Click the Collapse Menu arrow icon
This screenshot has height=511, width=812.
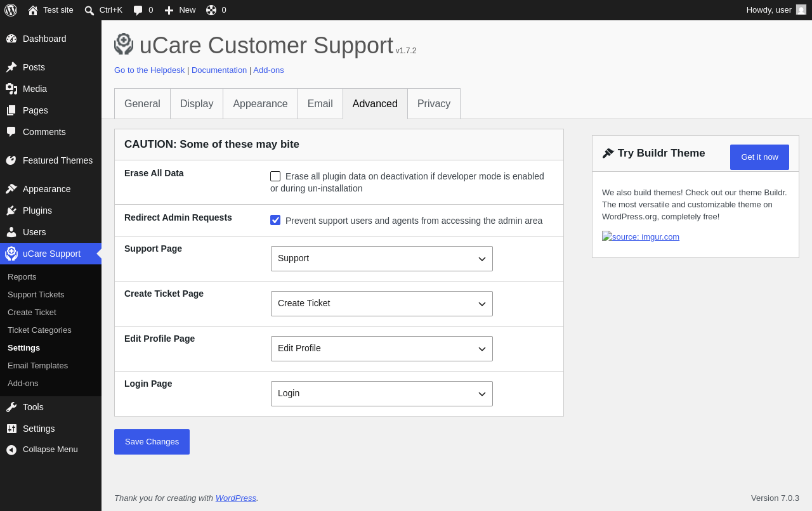click(11, 450)
